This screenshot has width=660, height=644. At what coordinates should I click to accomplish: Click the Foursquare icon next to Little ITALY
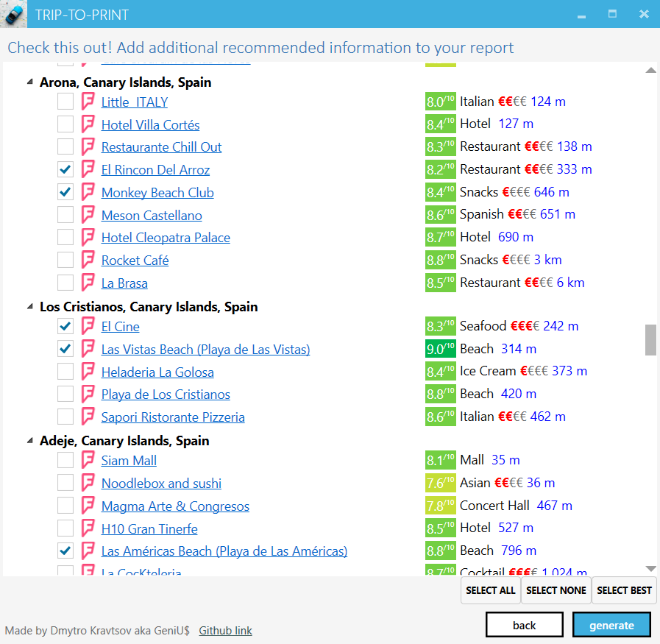[x=88, y=102]
